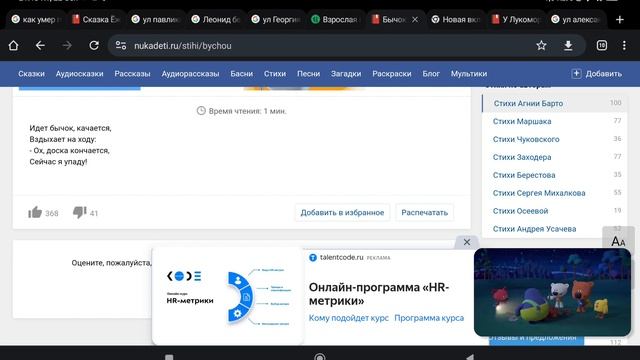Open the Аудиосказки menu item

click(80, 74)
